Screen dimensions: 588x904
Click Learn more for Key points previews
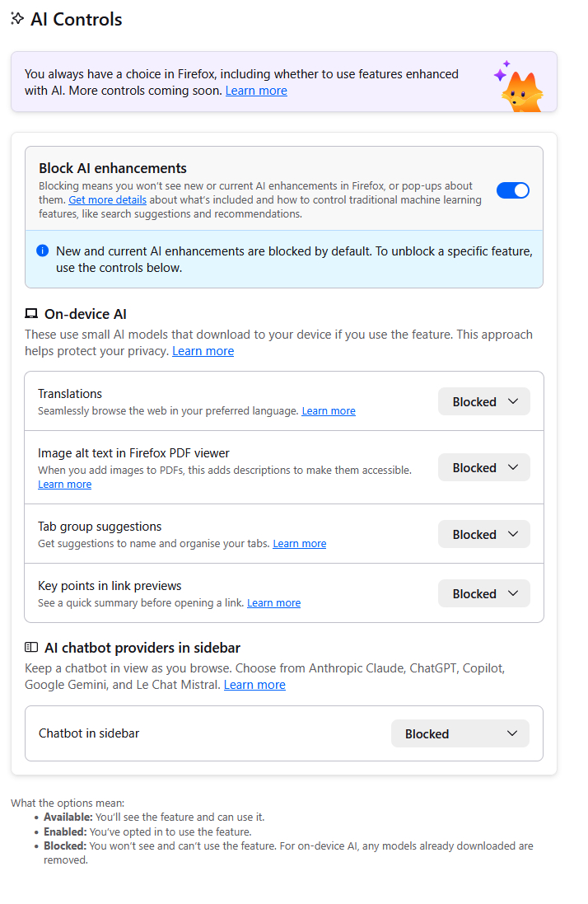tap(273, 603)
